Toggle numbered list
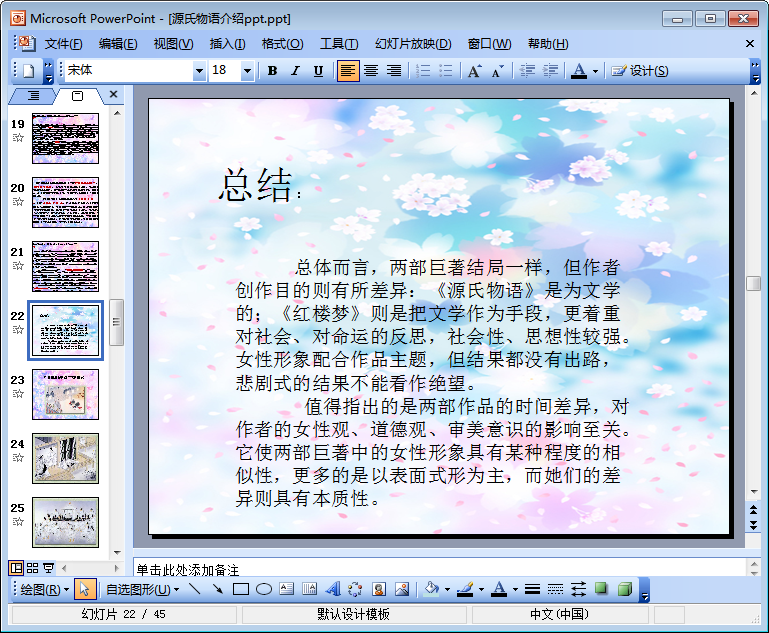Viewport: 769px width, 633px height. coord(423,71)
